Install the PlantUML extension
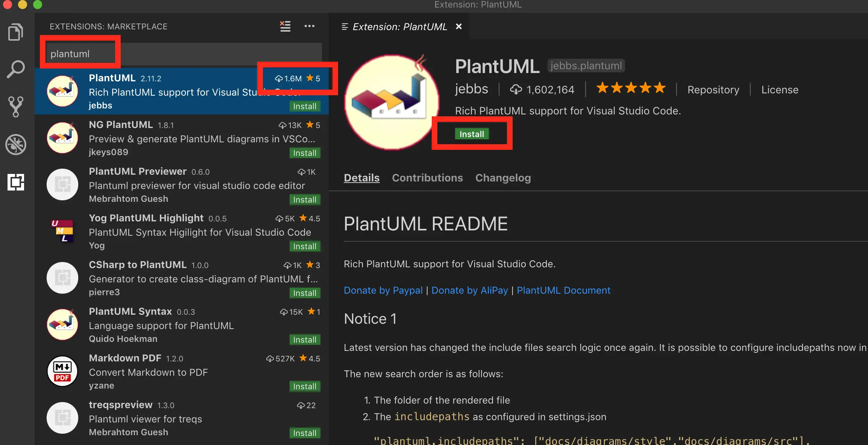The height and width of the screenshot is (445, 868). coord(472,134)
